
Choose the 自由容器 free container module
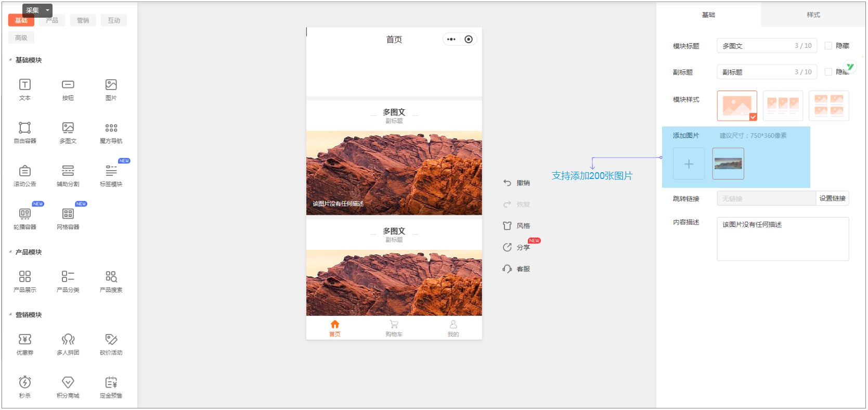point(25,128)
